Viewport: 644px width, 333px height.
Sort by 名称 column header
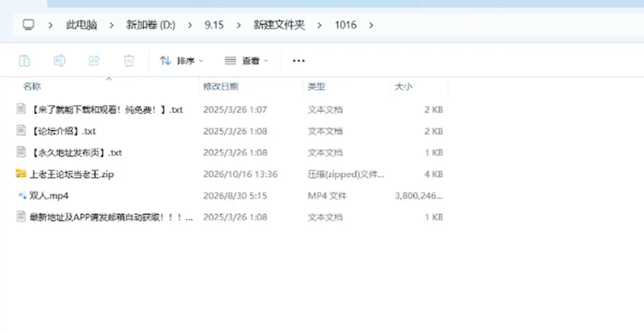coord(32,87)
